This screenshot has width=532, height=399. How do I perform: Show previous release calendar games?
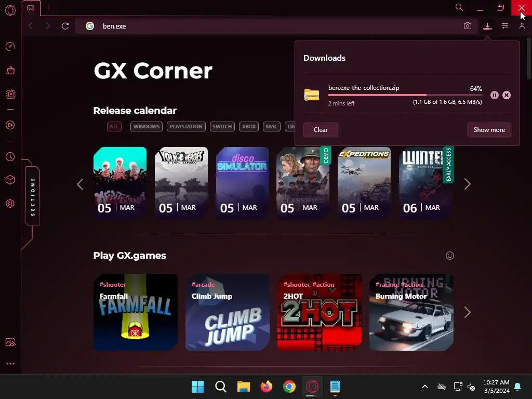(80, 184)
